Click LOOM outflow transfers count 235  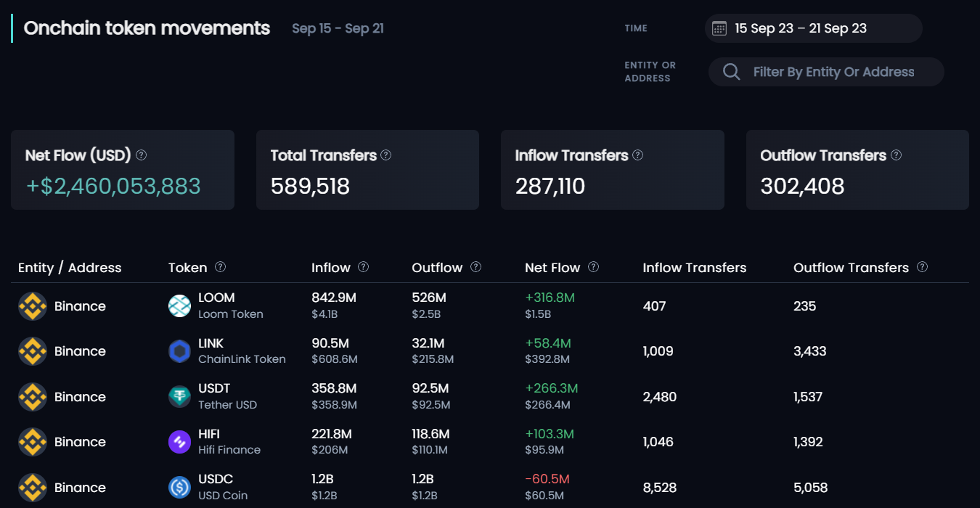[805, 306]
